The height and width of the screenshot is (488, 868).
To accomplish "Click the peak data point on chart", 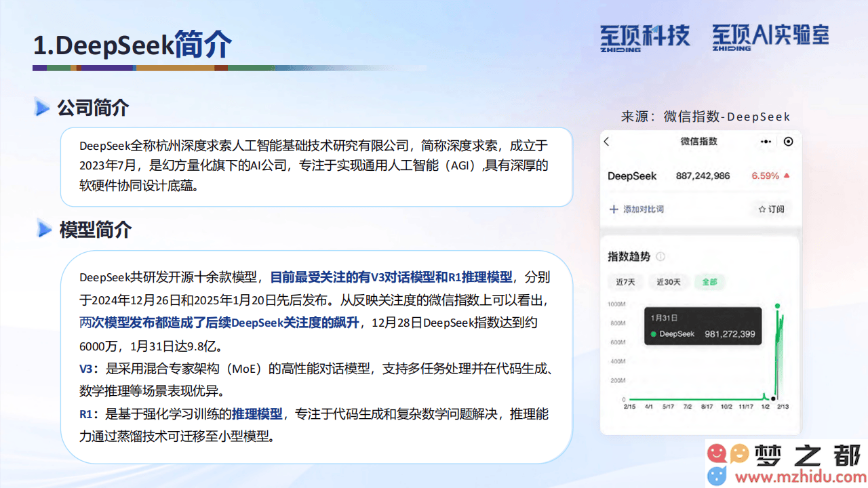I will 777,306.
